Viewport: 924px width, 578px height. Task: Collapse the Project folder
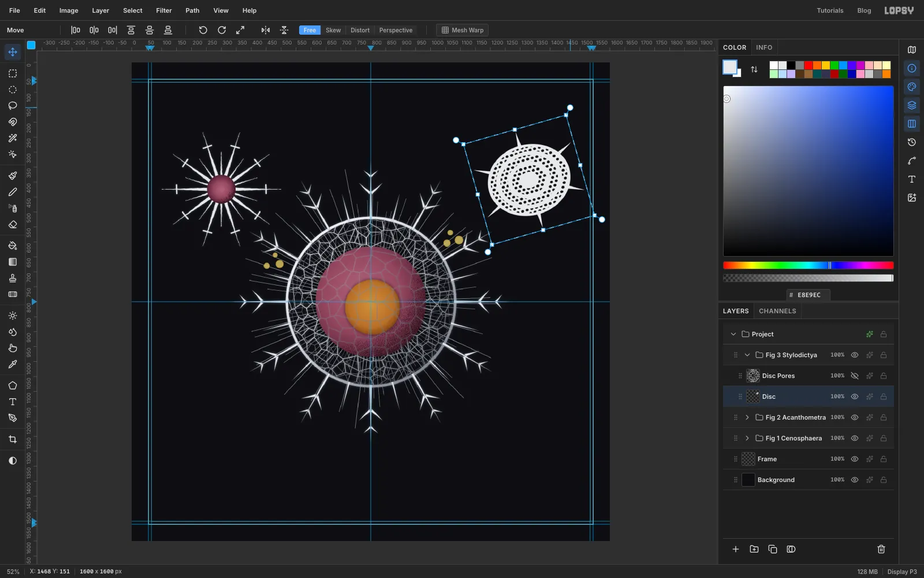click(733, 334)
